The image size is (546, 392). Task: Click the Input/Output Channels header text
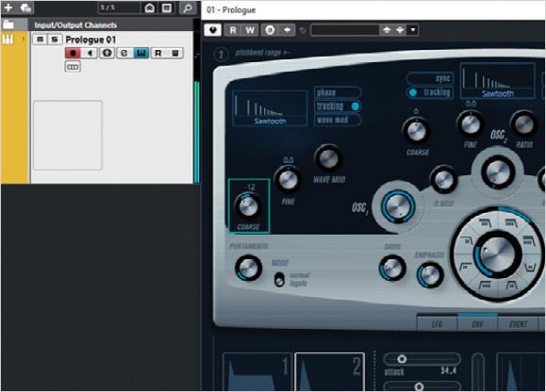75,25
